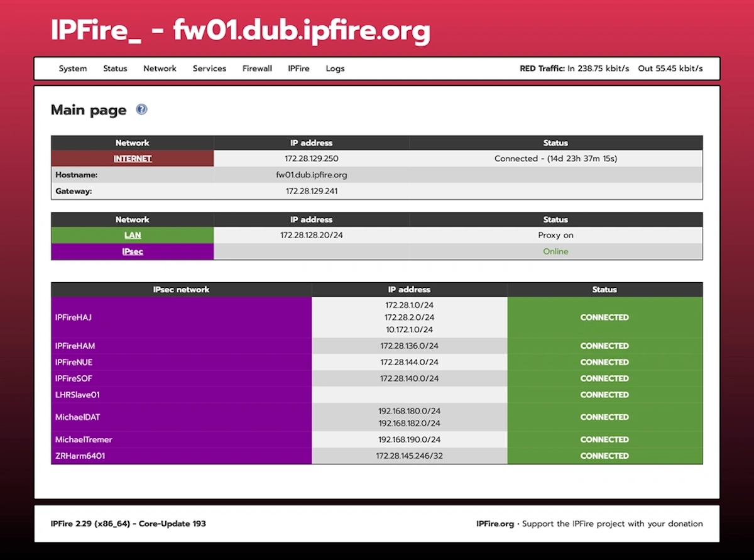
Task: Click address 172.28.145.246/32
Action: click(409, 456)
